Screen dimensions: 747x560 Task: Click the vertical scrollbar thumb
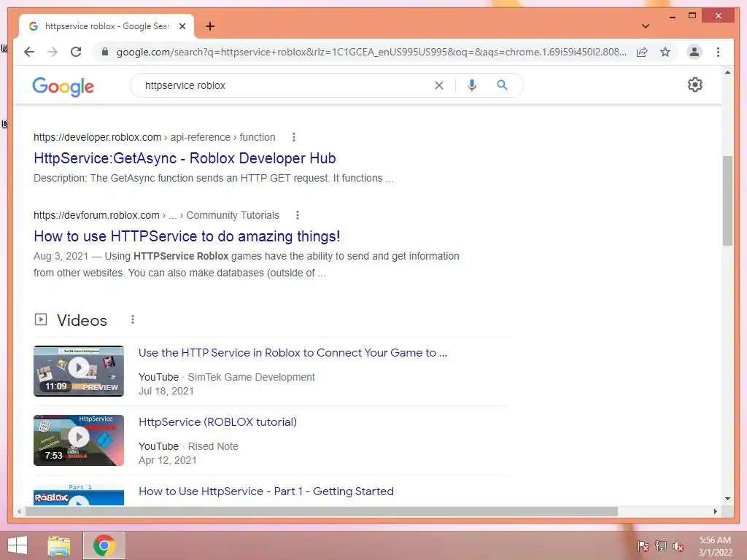pyautogui.click(x=727, y=201)
